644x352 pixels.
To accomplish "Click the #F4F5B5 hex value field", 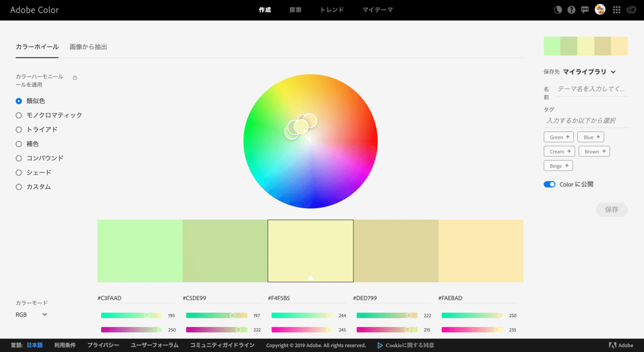I will [307, 298].
